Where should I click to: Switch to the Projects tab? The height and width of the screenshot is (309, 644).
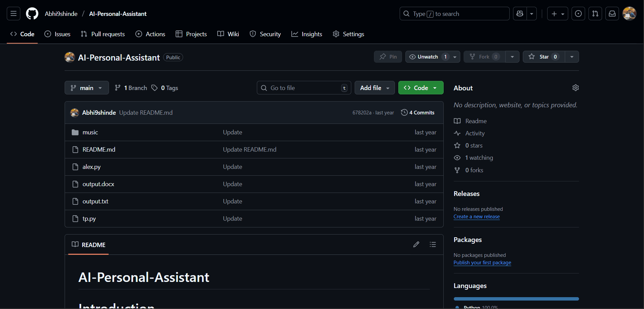point(191,34)
